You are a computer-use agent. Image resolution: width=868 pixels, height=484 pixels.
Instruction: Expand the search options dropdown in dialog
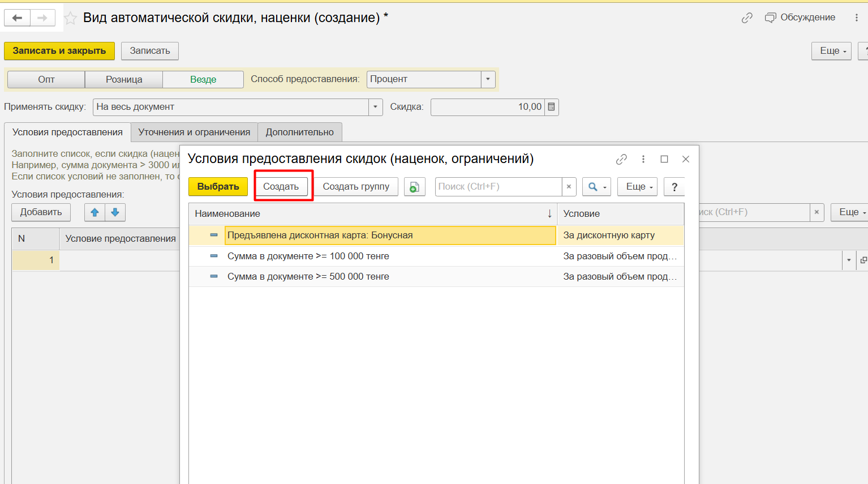pos(596,187)
